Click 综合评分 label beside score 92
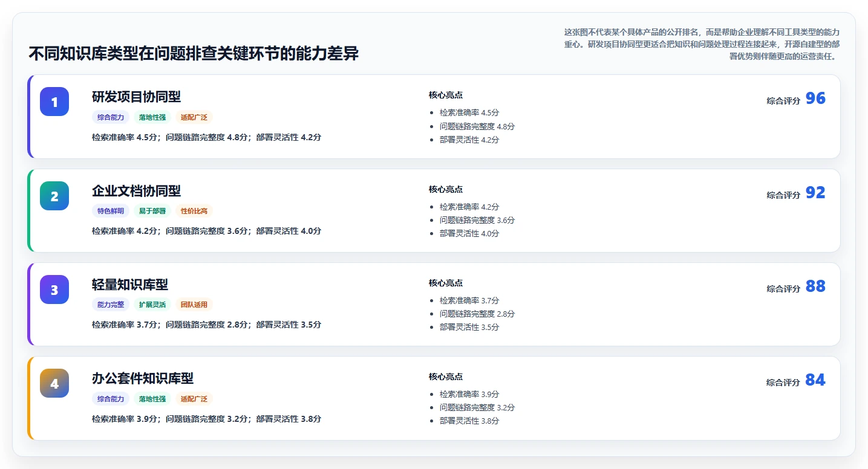 coord(783,195)
